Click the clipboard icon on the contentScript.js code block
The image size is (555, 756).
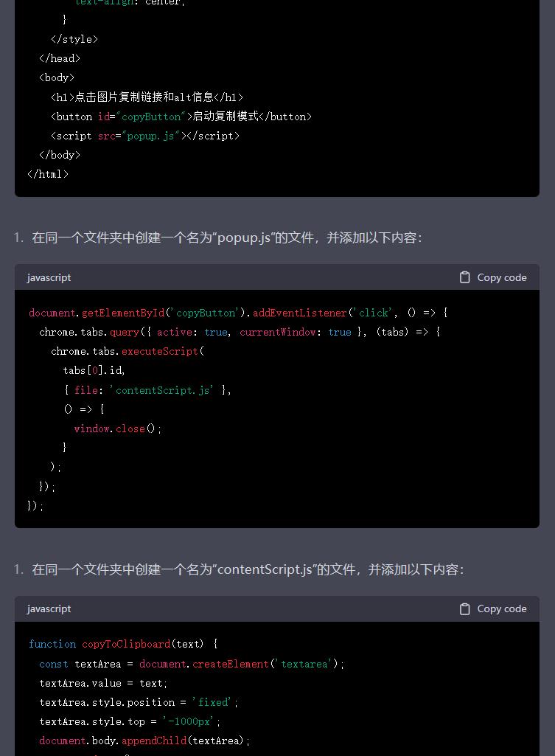pos(464,608)
